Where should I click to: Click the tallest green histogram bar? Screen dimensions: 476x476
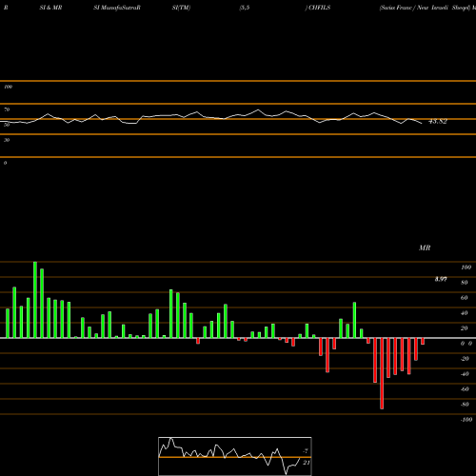(x=35, y=300)
